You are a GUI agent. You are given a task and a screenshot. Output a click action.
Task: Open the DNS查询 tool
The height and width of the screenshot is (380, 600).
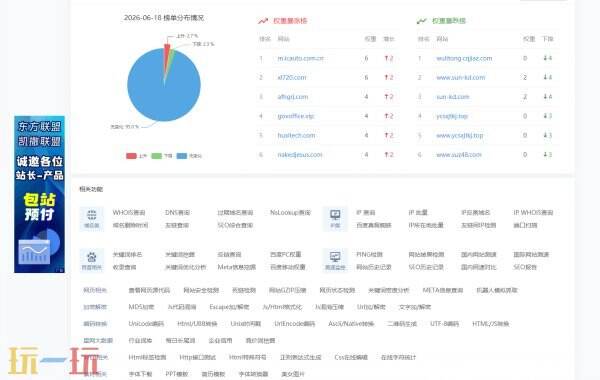click(177, 212)
